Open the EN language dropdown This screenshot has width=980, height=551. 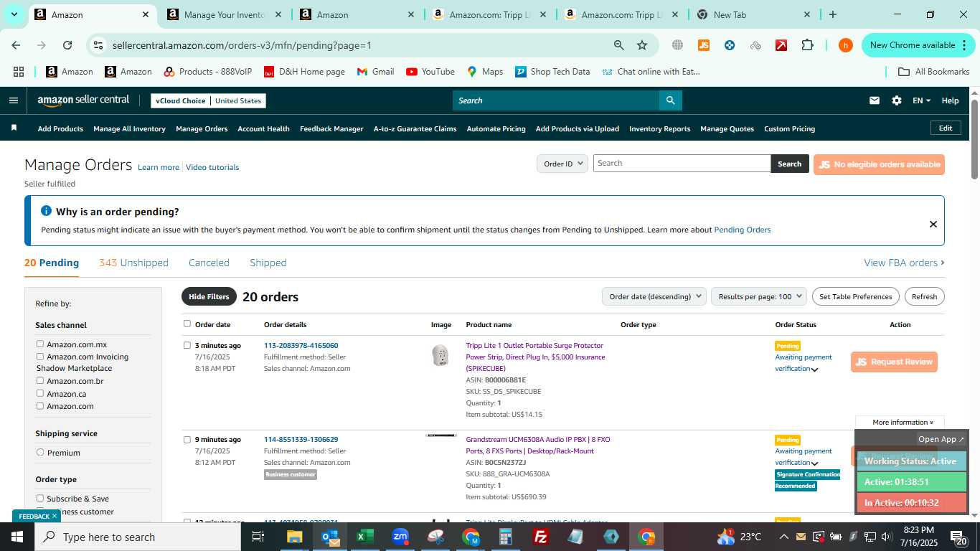(921, 100)
